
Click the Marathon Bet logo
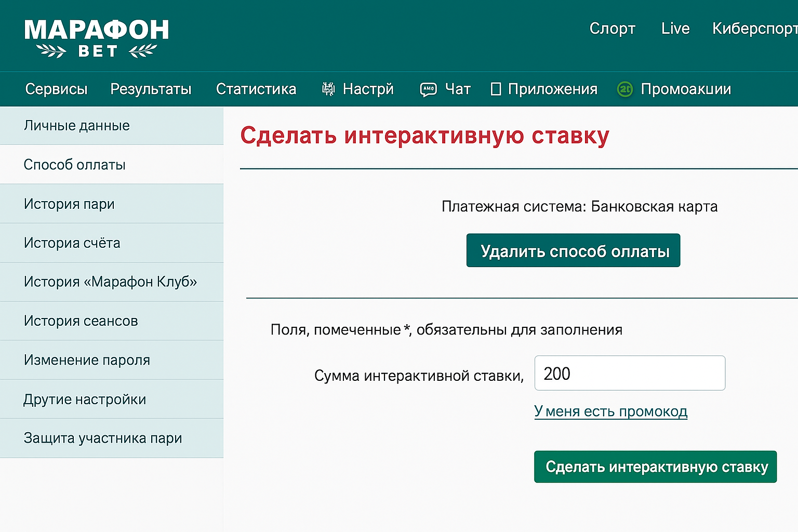(97, 37)
